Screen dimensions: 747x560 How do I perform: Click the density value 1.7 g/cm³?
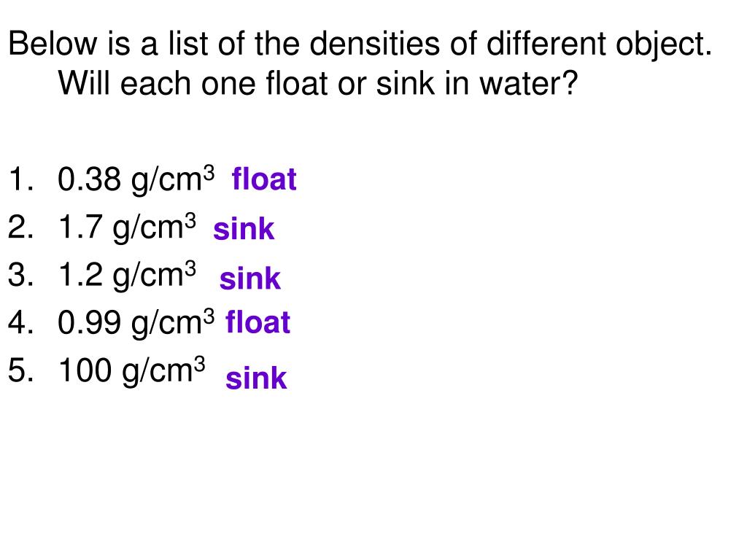[x=127, y=227]
